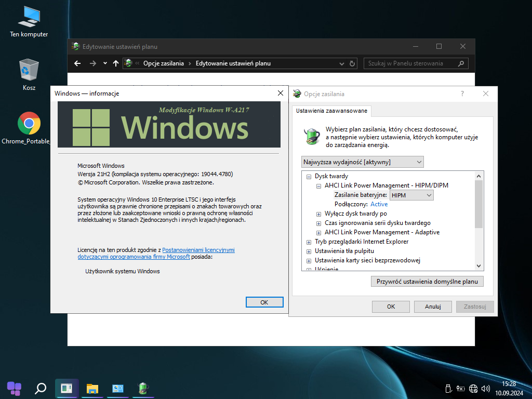This screenshot has width=532, height=399.
Task: Click the back arrow in Control Panel
Action: pos(77,63)
